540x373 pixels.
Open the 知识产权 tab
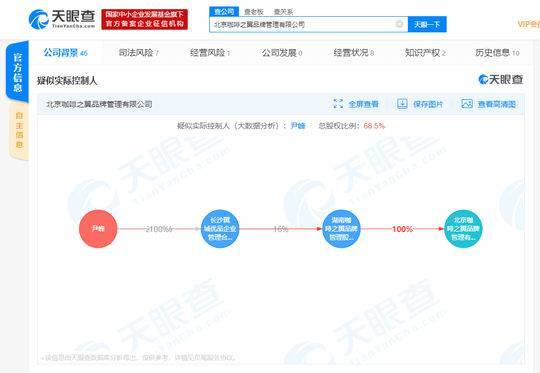(x=425, y=53)
